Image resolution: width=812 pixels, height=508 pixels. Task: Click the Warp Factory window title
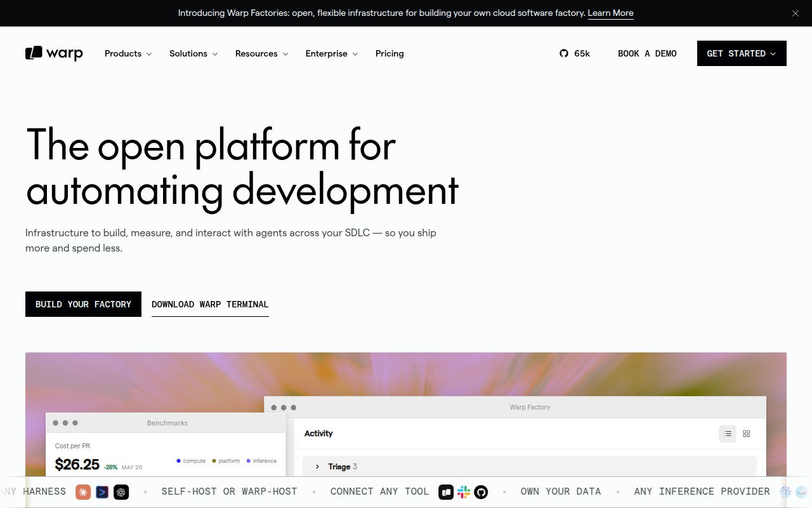pos(530,407)
